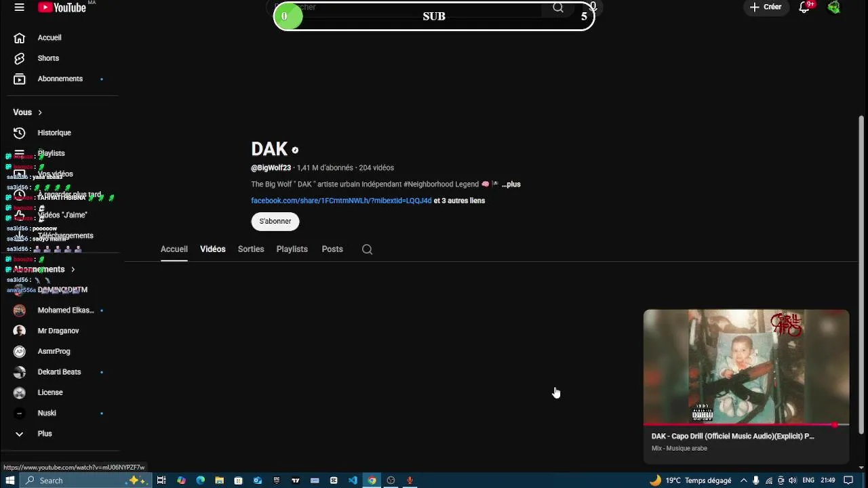Click the DAK Capo Drill preview thumbnail
Image resolution: width=868 pixels, height=488 pixels.
(746, 367)
